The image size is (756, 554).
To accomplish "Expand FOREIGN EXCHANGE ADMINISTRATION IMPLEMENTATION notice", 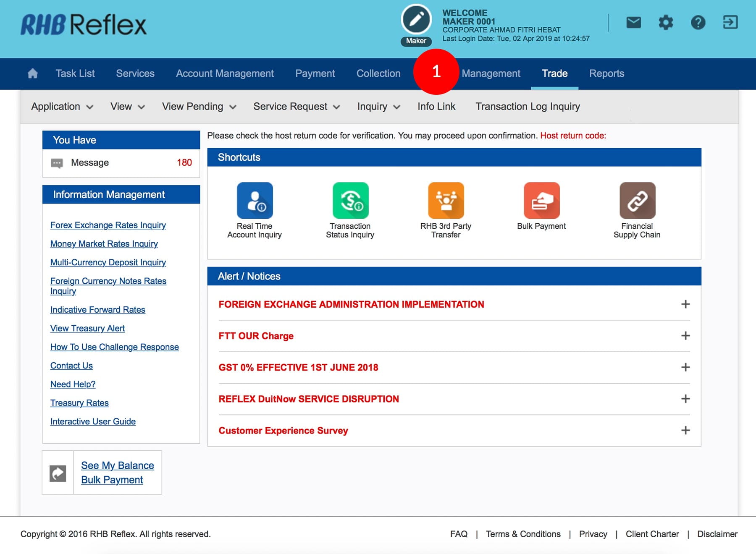I will tap(685, 304).
